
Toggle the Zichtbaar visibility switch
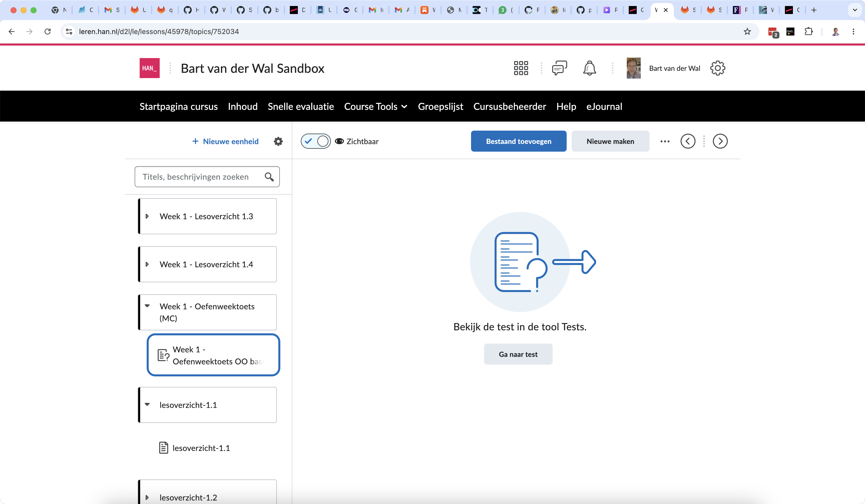click(x=315, y=141)
